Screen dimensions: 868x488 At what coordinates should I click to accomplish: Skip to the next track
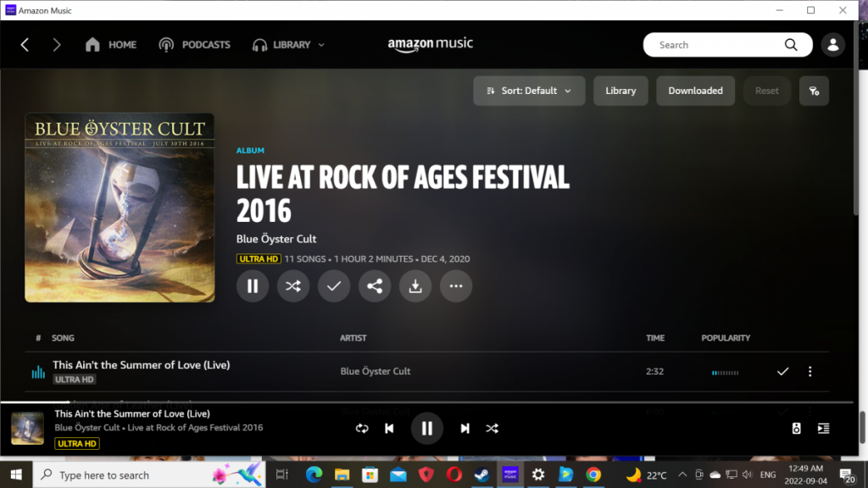pos(465,428)
